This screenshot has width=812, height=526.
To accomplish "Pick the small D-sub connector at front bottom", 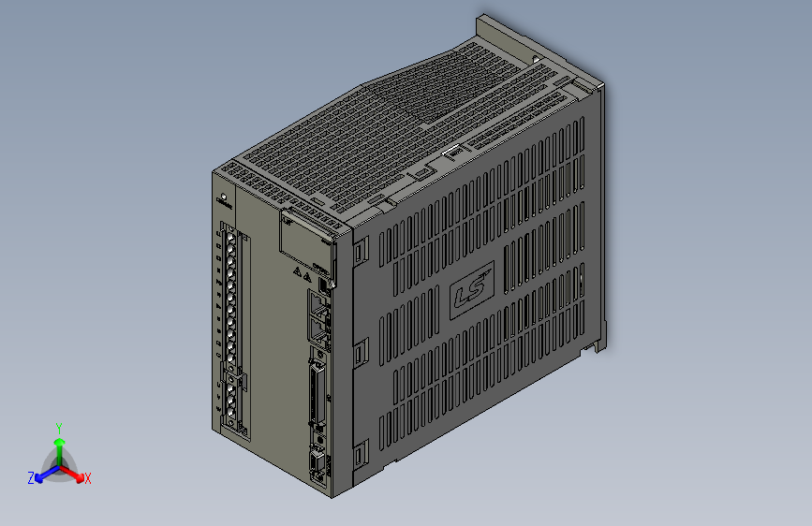I will click(x=317, y=463).
